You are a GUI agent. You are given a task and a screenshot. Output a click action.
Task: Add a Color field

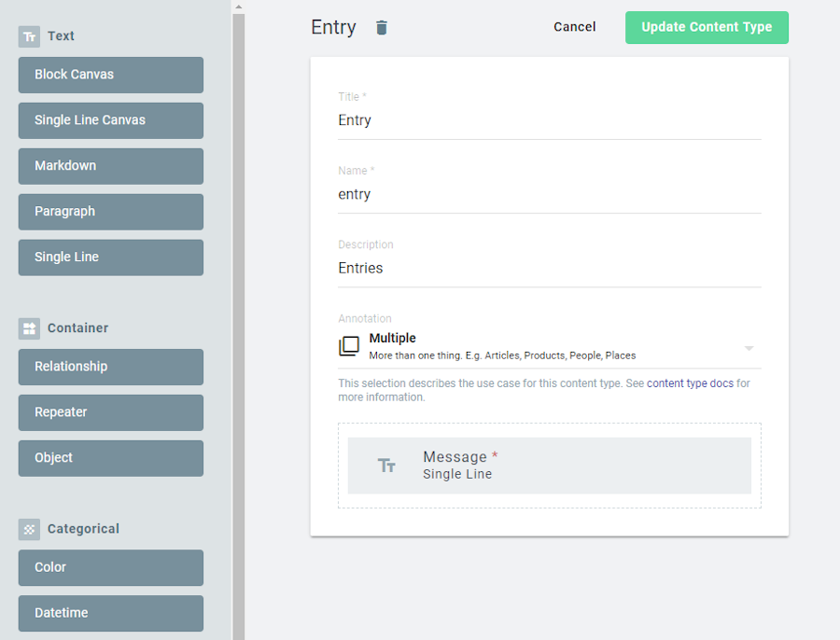click(111, 568)
